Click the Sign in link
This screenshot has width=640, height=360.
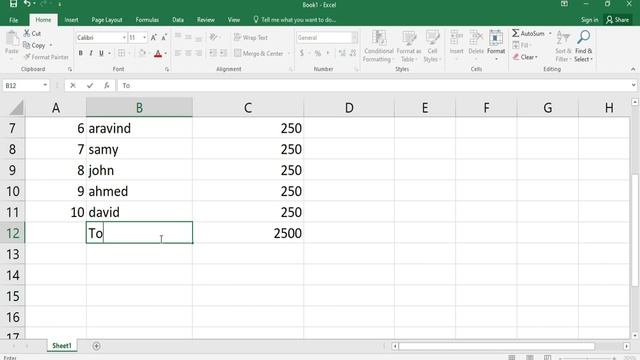click(589, 20)
